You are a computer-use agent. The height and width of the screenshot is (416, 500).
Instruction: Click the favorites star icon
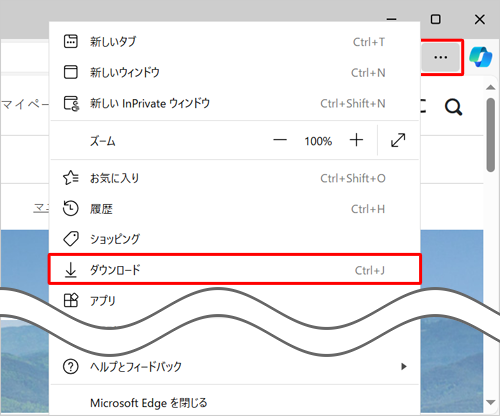pos(71,178)
